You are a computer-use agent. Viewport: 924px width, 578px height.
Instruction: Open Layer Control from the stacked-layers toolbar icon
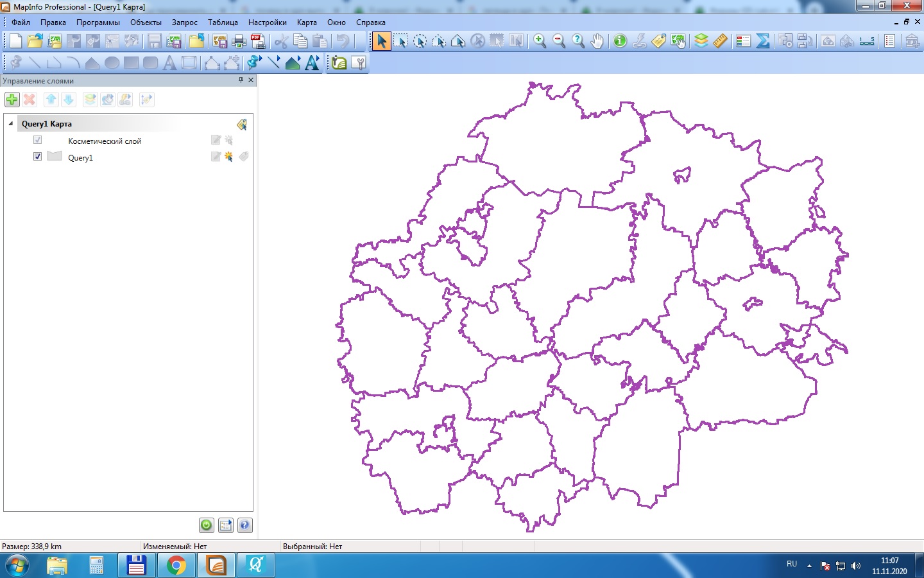[x=701, y=41]
